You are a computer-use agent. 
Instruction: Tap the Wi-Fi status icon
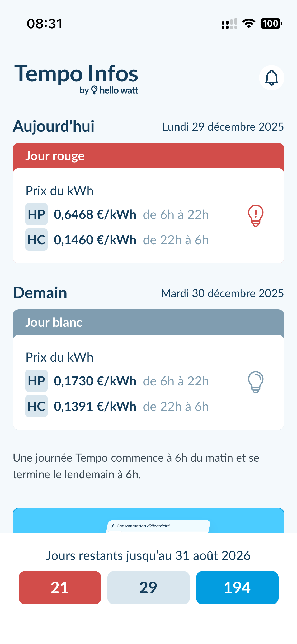click(x=248, y=24)
